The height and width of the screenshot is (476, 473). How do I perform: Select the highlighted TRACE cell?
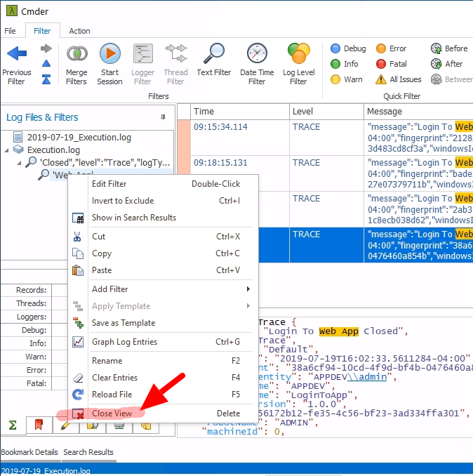[x=326, y=245]
